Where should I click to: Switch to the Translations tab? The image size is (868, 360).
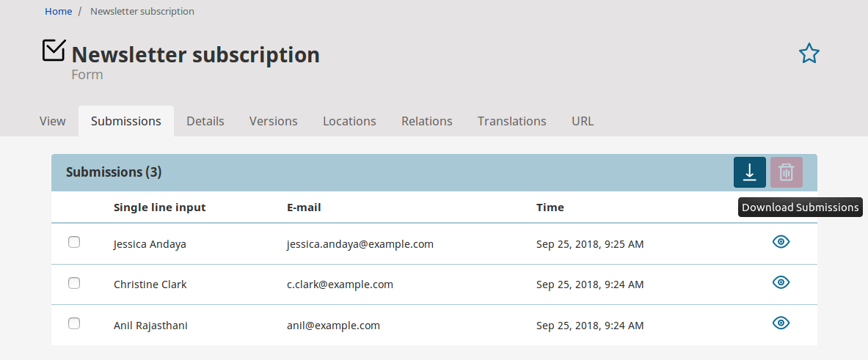point(511,121)
